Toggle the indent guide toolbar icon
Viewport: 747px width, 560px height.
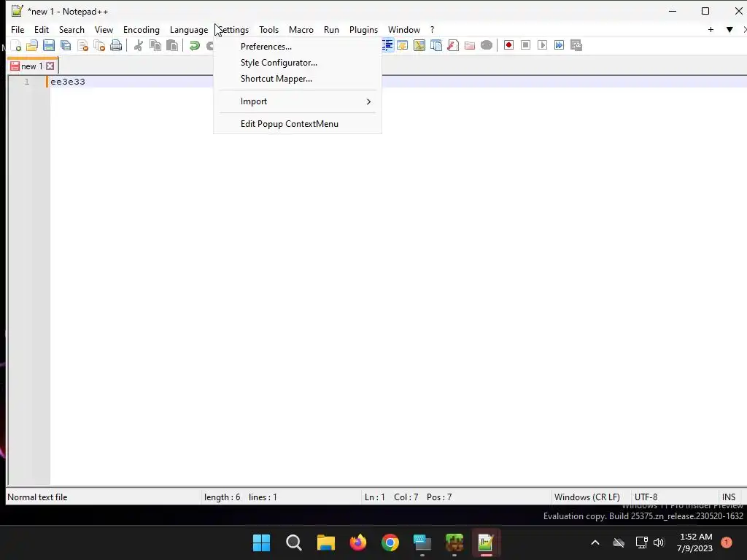tap(387, 45)
